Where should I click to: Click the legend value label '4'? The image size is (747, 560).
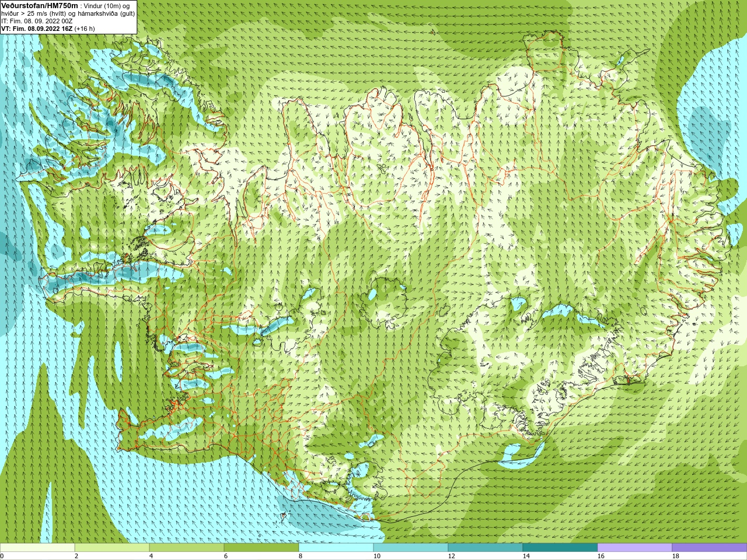tap(151, 556)
